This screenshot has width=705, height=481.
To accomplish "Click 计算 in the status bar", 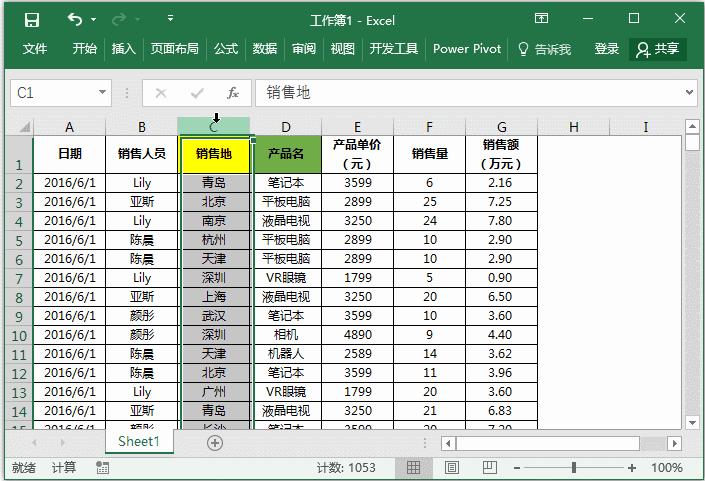I will pyautogui.click(x=63, y=468).
